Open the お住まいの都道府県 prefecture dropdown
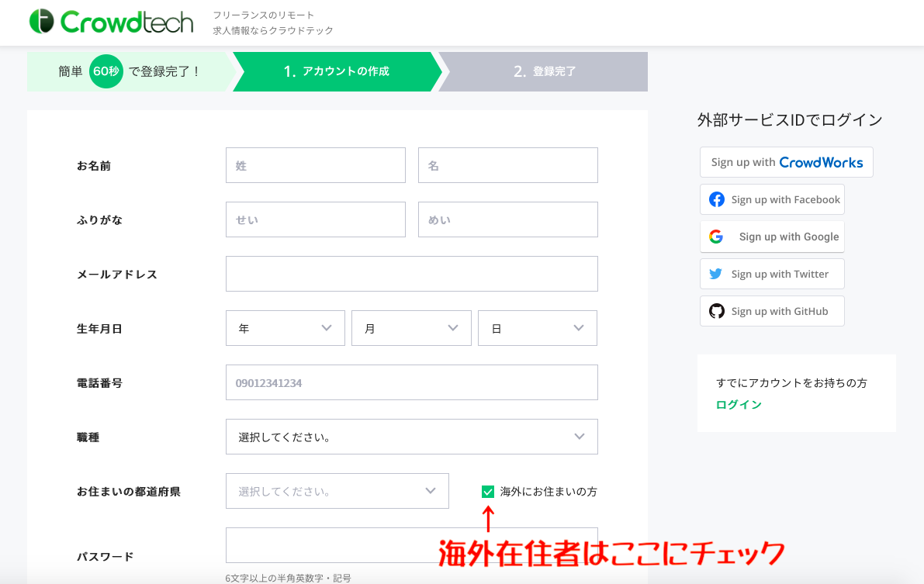 click(x=337, y=491)
